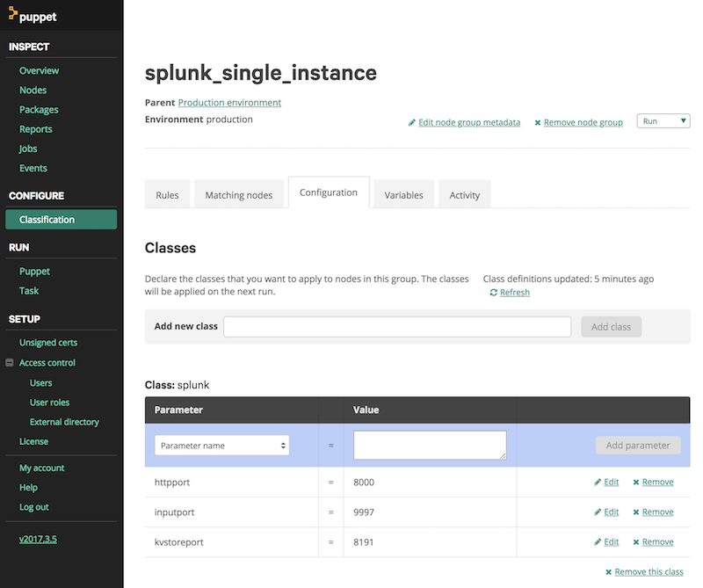The height and width of the screenshot is (588, 703).
Task: Open the Variables tab
Action: click(x=403, y=195)
